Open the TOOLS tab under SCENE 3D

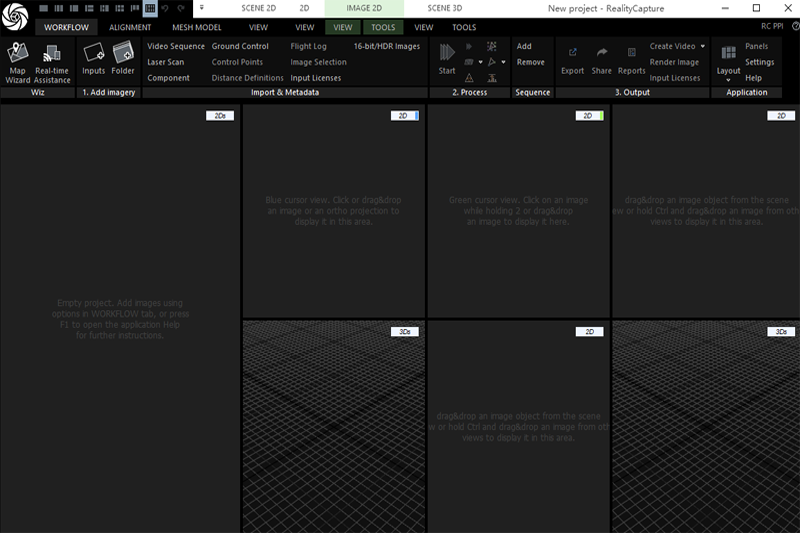click(x=464, y=27)
